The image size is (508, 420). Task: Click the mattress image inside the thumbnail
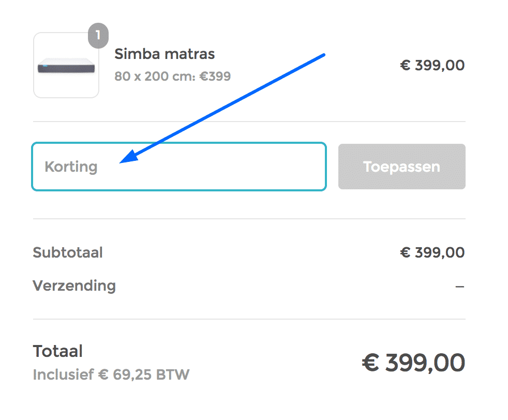pos(66,66)
